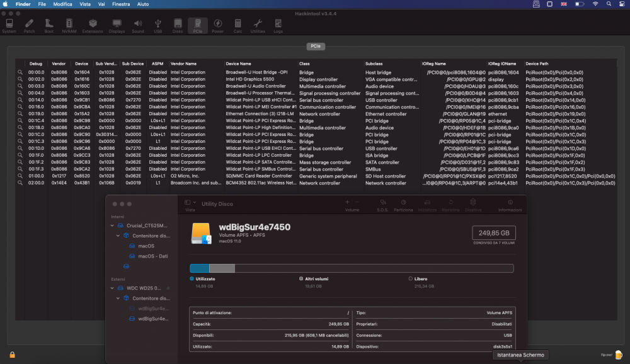Select the macOS - Dati volume

pos(152,256)
